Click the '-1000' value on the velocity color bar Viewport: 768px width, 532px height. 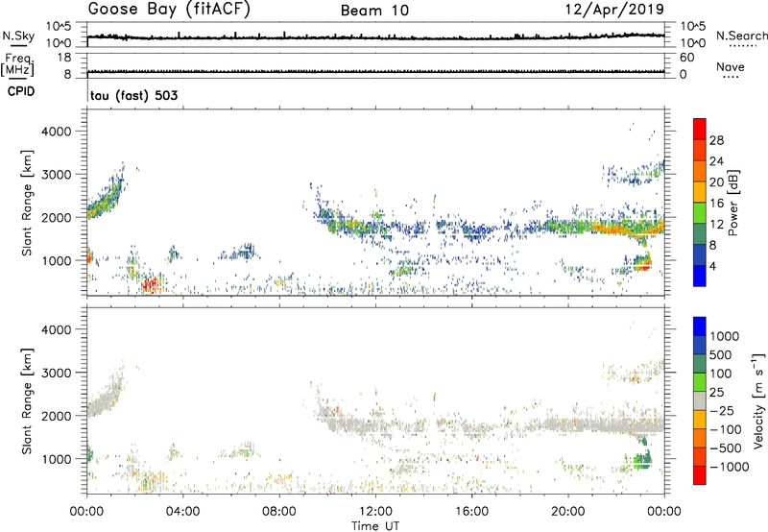(730, 467)
